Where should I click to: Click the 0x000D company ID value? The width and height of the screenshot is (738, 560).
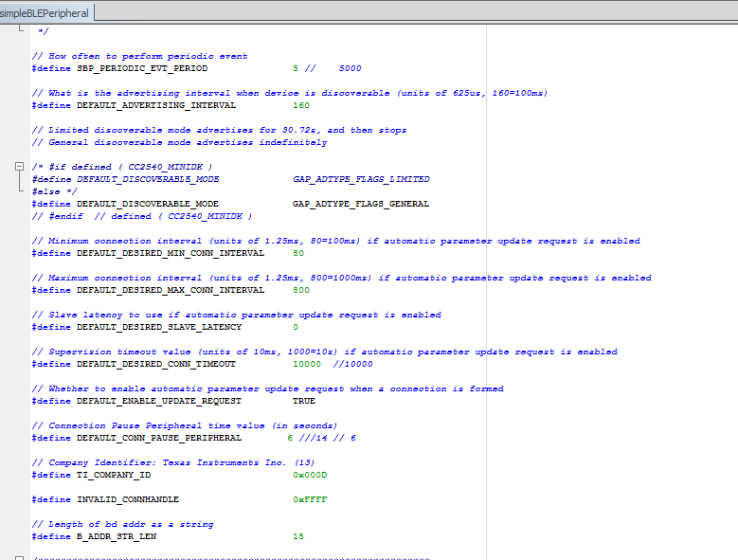point(310,475)
